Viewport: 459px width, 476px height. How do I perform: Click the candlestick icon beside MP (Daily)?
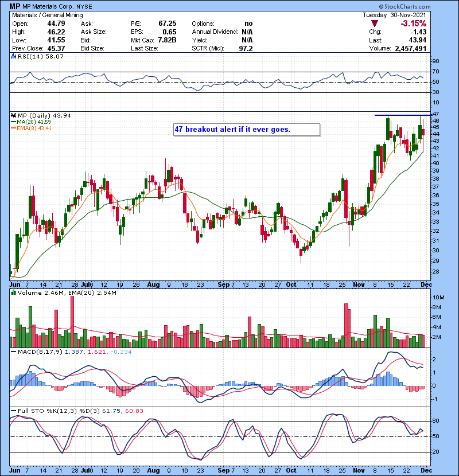13,116
